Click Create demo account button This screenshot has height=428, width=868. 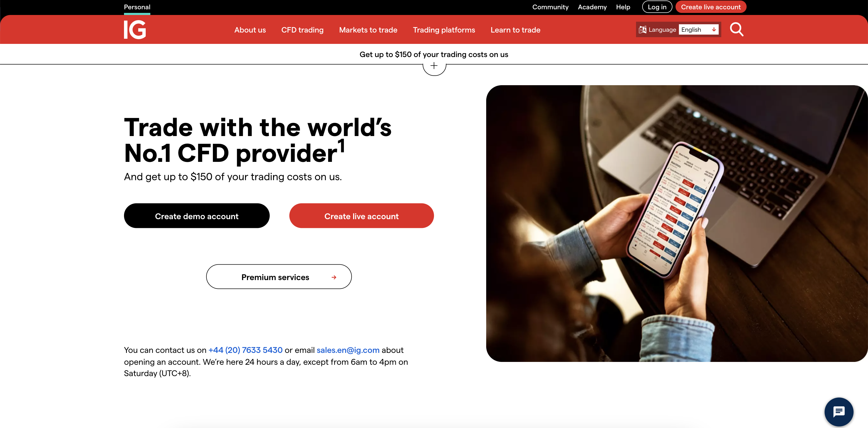pyautogui.click(x=196, y=216)
